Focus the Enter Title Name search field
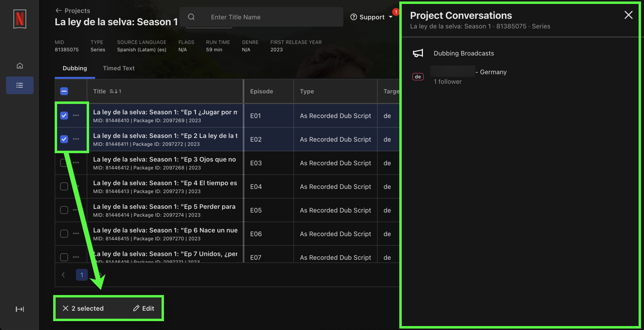This screenshot has height=330, width=644. pyautogui.click(x=261, y=17)
